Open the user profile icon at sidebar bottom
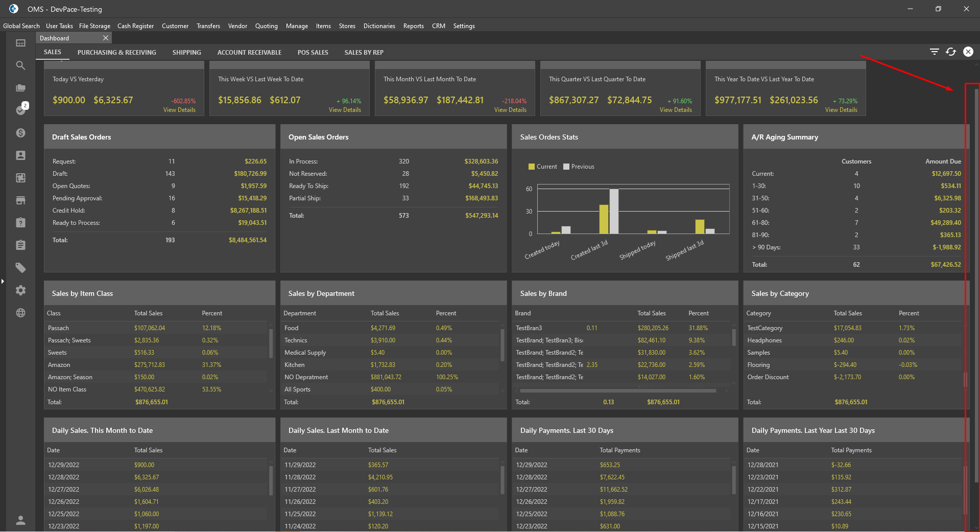Viewport: 980px width, 532px height. click(x=20, y=520)
